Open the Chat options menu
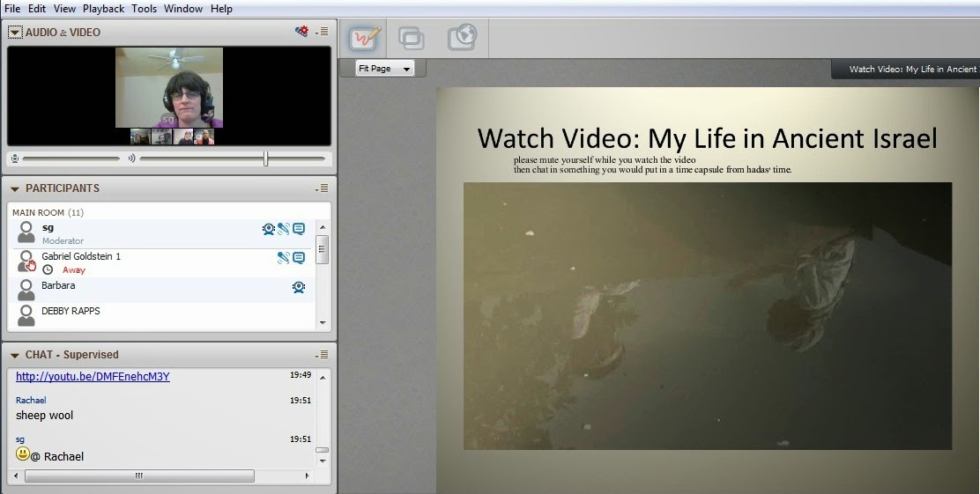The width and height of the screenshot is (980, 494). [x=322, y=355]
